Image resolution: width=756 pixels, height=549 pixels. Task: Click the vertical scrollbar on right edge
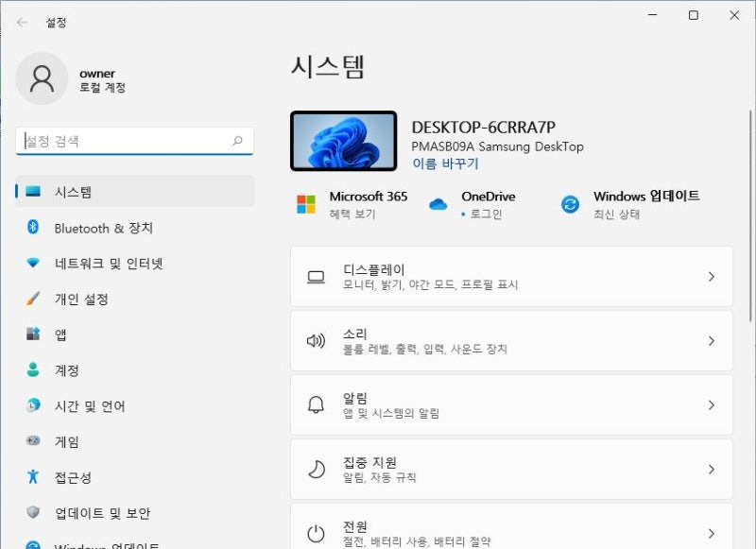(x=750, y=216)
